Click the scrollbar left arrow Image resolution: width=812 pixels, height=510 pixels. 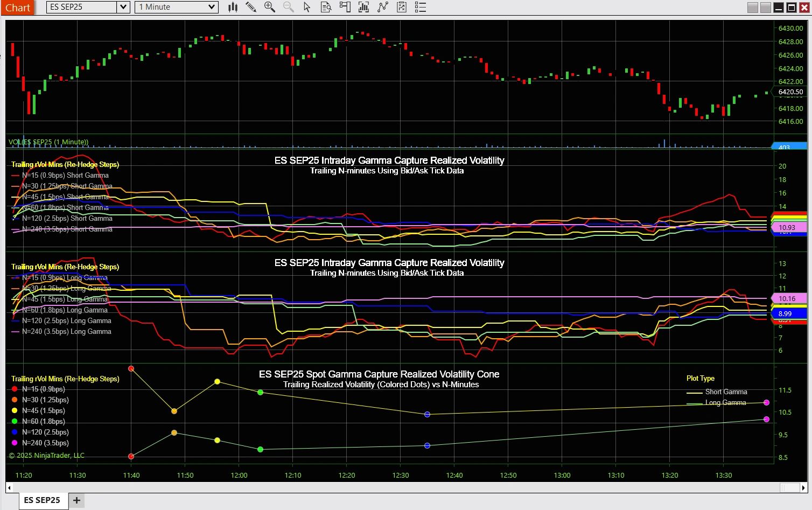coord(8,487)
